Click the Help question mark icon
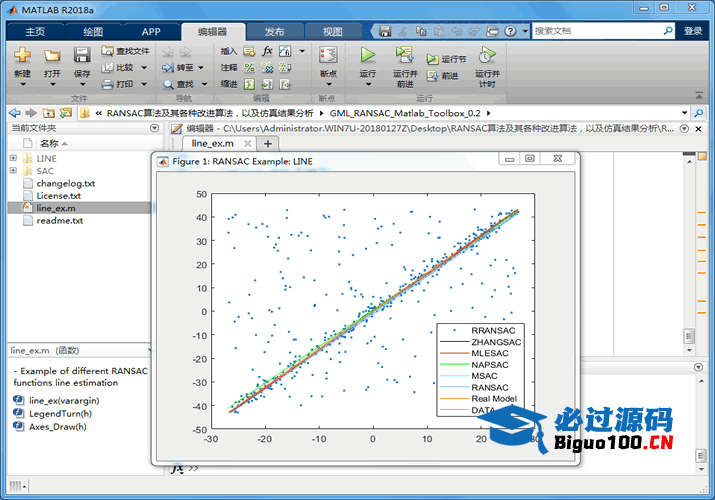The width and height of the screenshot is (715, 500). coord(511,31)
